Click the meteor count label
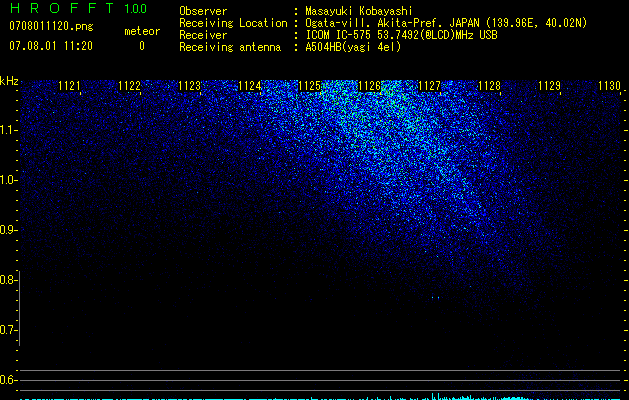The width and height of the screenshot is (629, 400). pos(142,31)
